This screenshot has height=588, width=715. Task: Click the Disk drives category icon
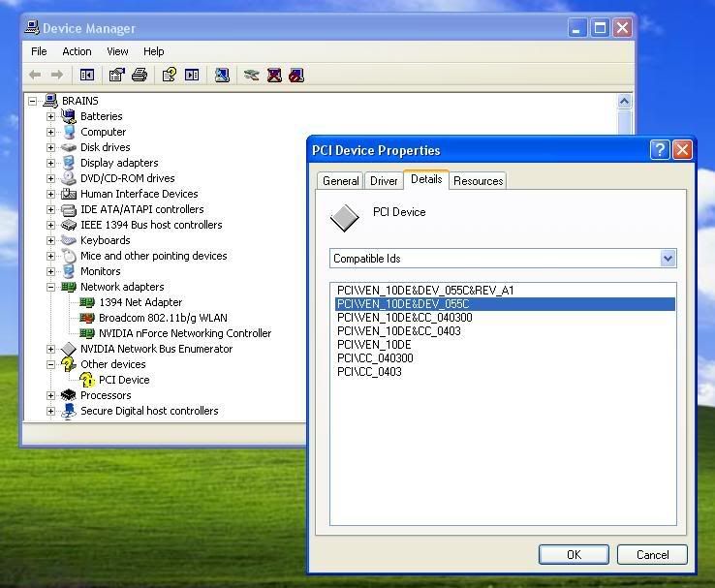[x=69, y=147]
